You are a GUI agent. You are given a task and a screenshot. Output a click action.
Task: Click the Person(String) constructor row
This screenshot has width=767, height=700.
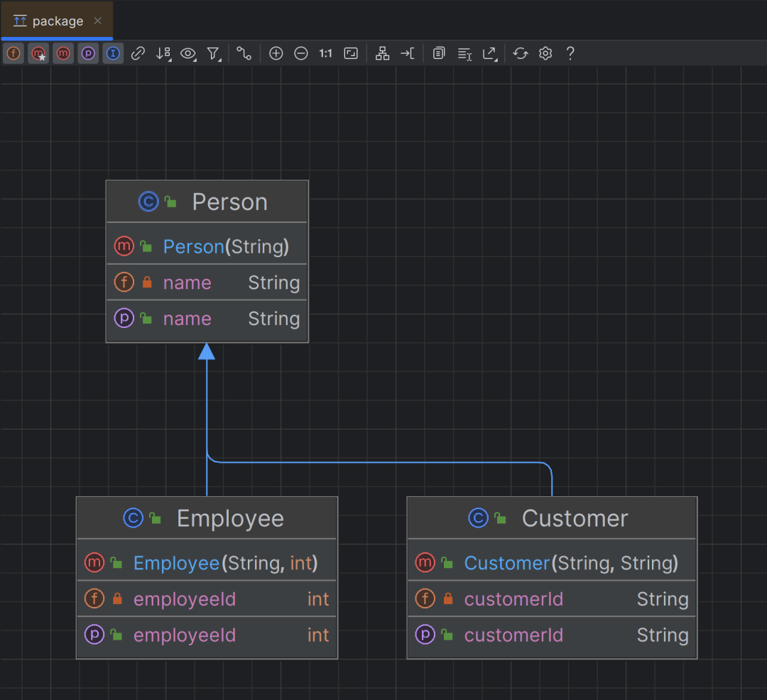pyautogui.click(x=207, y=246)
